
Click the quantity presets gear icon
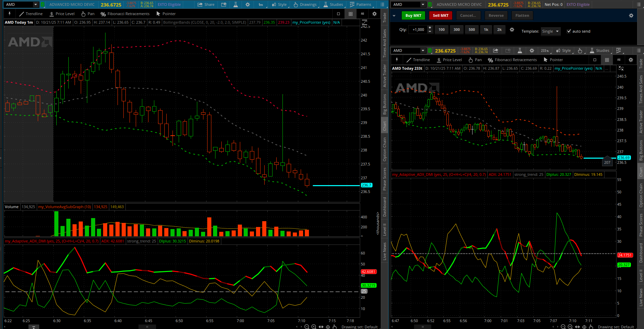(512, 30)
